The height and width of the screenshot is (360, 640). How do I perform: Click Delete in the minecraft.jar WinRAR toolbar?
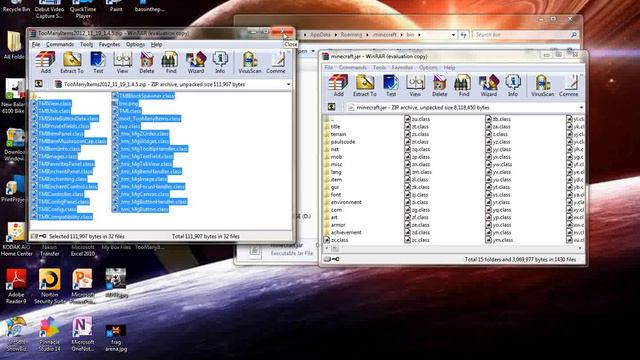pyautogui.click(x=440, y=86)
